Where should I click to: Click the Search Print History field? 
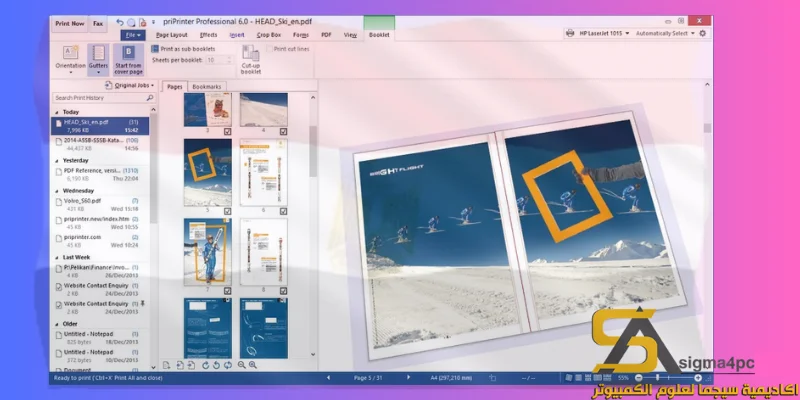(104, 97)
